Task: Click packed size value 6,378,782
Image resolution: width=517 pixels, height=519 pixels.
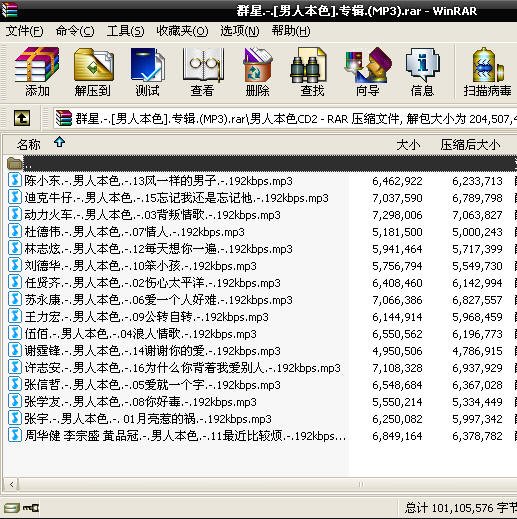Action: coord(477,436)
